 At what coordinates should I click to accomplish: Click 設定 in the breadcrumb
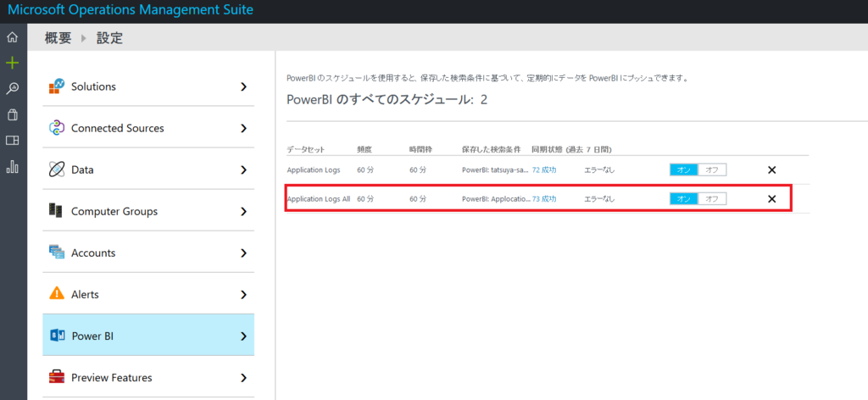coord(109,38)
